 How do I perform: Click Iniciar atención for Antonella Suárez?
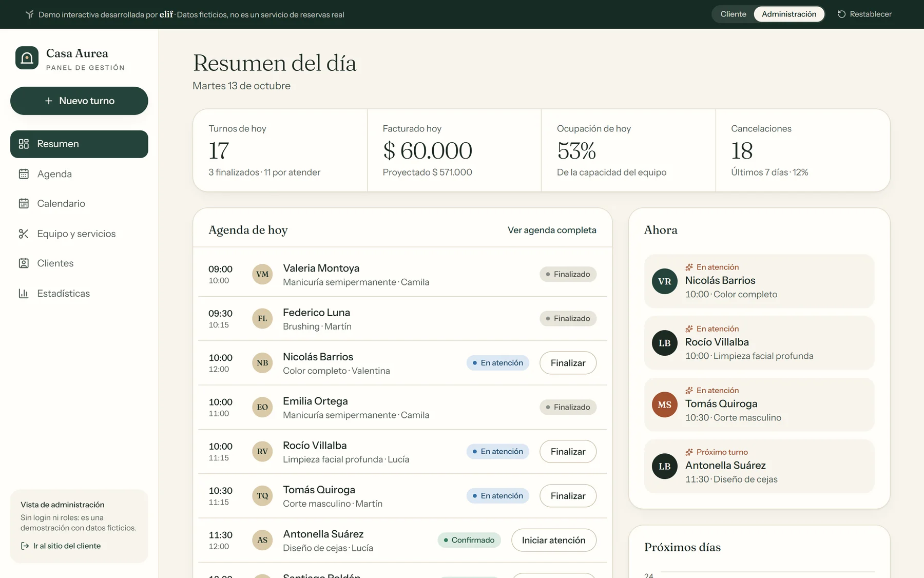click(x=553, y=540)
